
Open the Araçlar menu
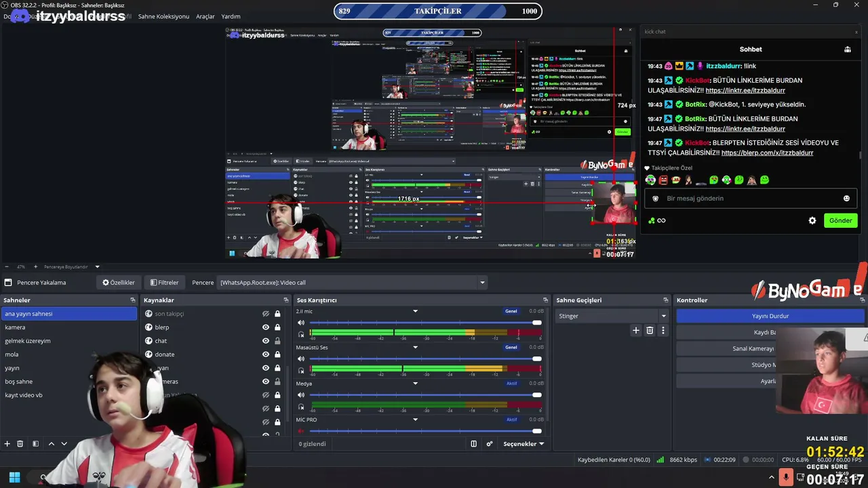(x=205, y=16)
